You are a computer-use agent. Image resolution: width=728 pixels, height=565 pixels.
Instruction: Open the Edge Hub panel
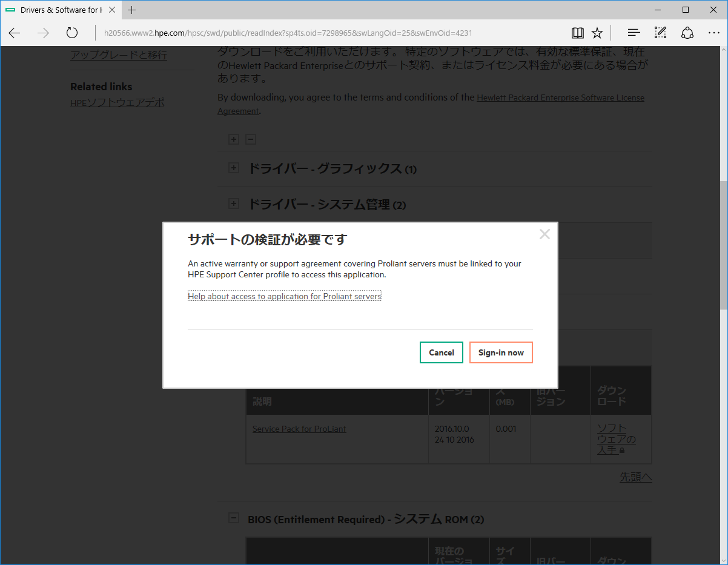(634, 33)
